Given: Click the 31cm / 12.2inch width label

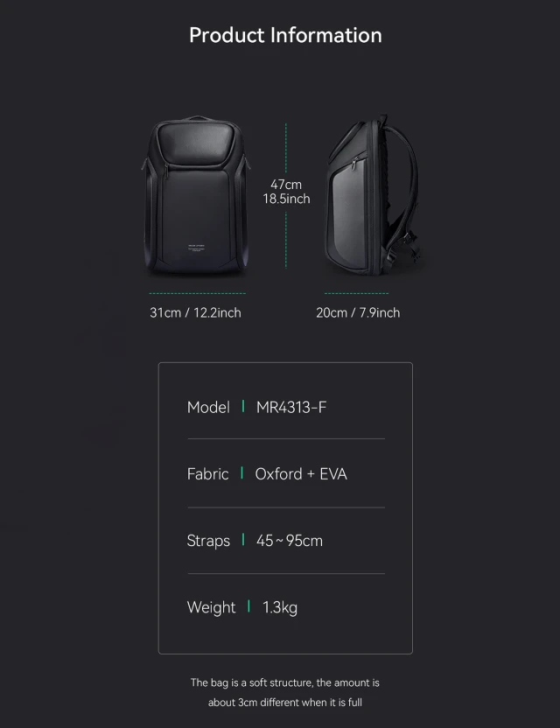Looking at the screenshot, I should click(195, 313).
